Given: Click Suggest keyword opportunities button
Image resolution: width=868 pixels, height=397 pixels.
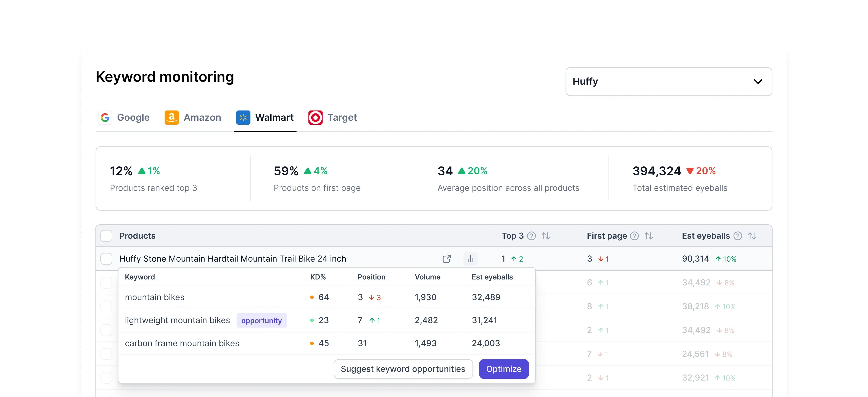Looking at the screenshot, I should tap(403, 369).
